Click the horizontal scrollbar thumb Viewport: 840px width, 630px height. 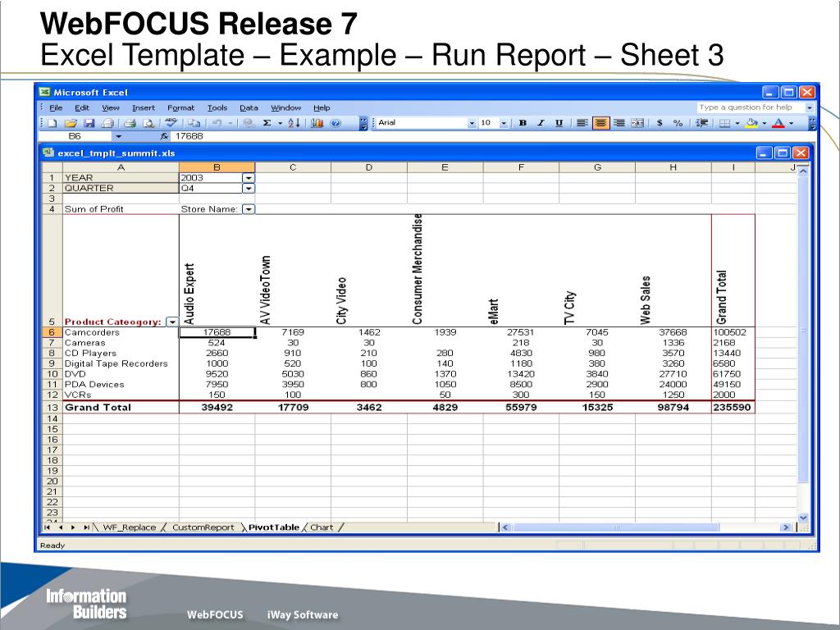616,527
